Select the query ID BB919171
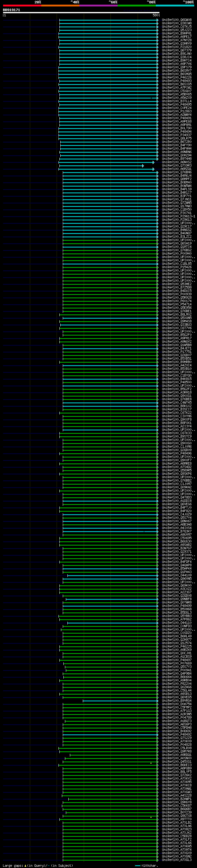The width and height of the screenshot is (197, 868). coord(11,10)
